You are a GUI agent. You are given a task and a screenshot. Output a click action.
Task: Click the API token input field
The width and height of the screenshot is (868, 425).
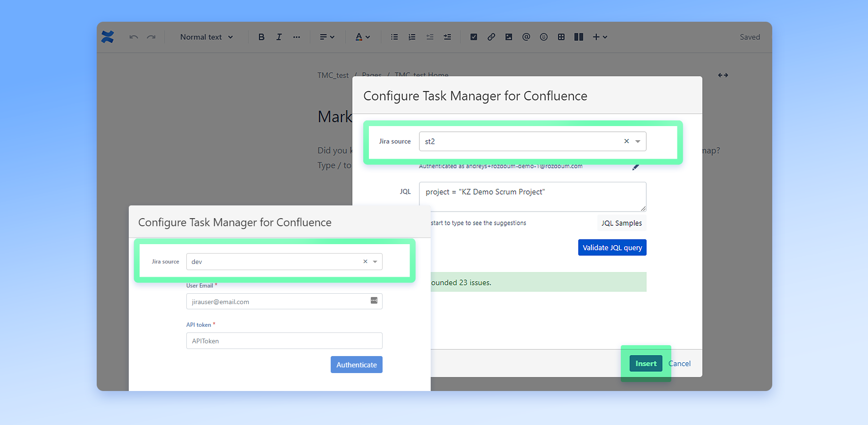[284, 340]
